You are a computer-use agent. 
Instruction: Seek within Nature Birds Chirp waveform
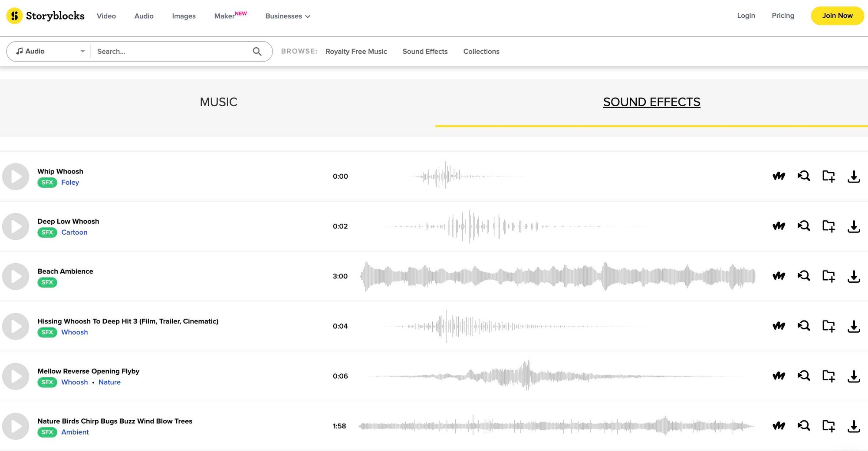tap(558, 426)
